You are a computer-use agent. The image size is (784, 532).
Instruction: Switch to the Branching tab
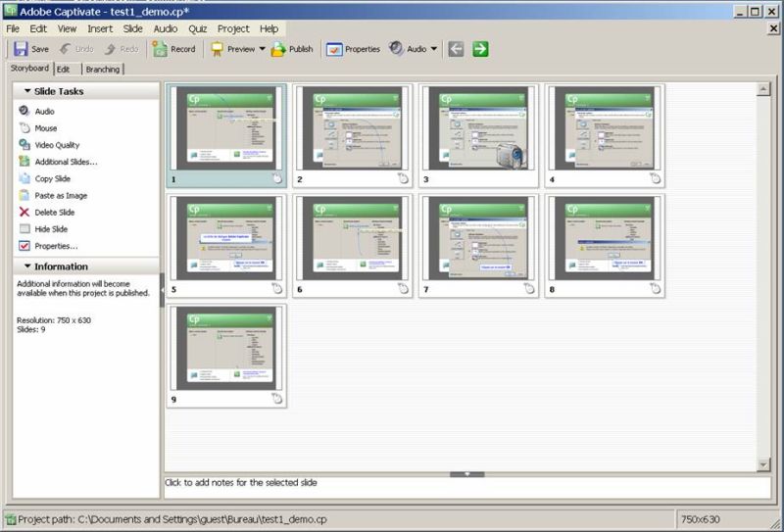(x=103, y=69)
